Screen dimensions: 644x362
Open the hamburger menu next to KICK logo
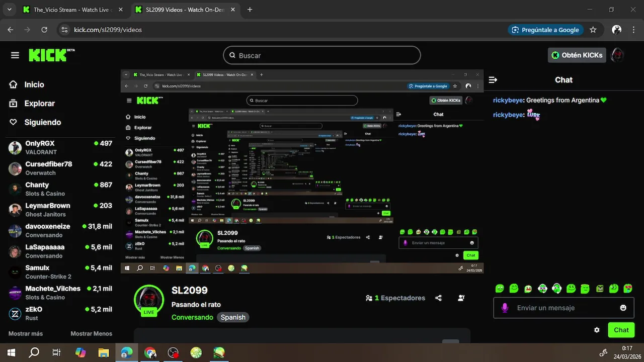(x=15, y=55)
